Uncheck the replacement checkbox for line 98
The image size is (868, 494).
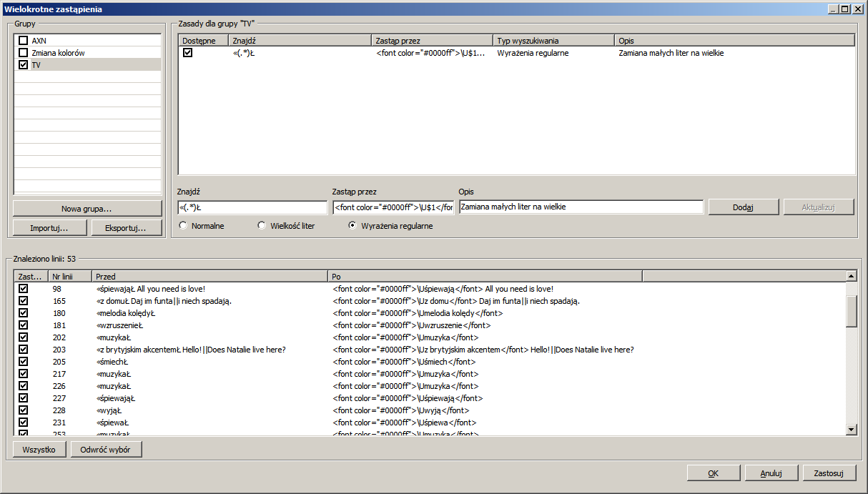[24, 289]
